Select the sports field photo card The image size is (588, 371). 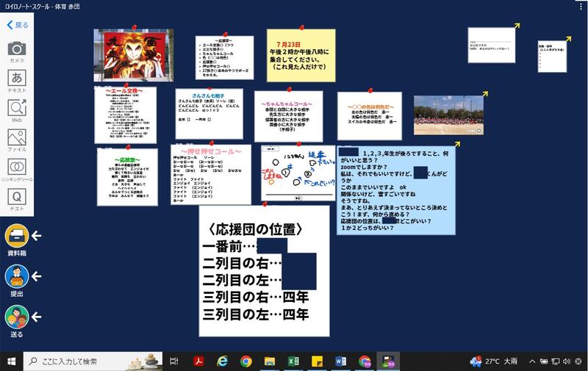pyautogui.click(x=448, y=115)
